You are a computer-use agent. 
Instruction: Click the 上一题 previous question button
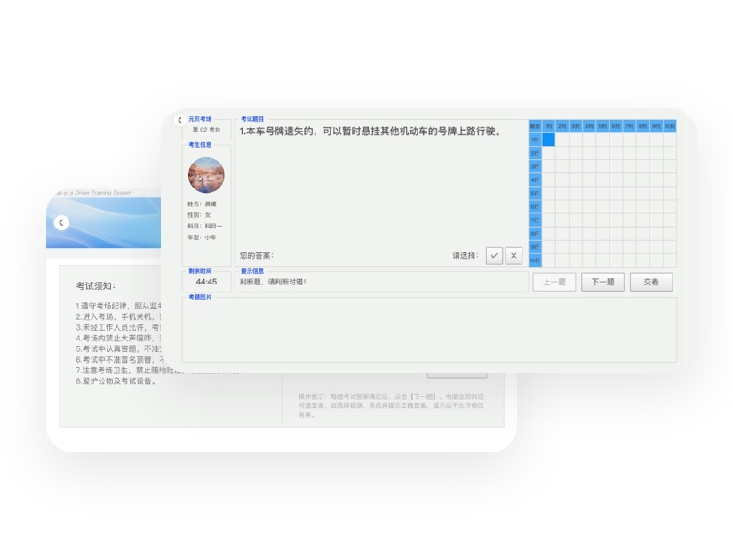point(554,282)
